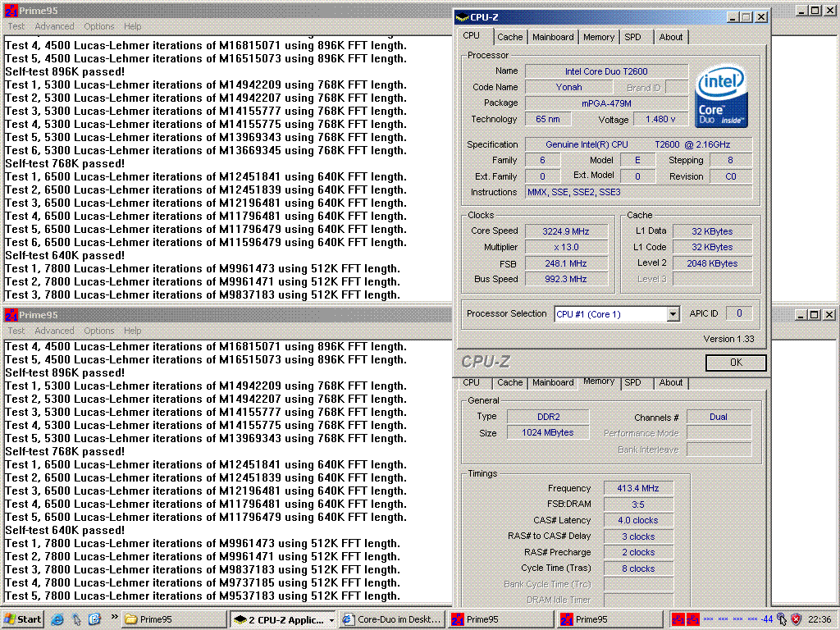
Task: Expand the 2 CPU-Z Applic... taskbar group arrow
Action: point(331,620)
